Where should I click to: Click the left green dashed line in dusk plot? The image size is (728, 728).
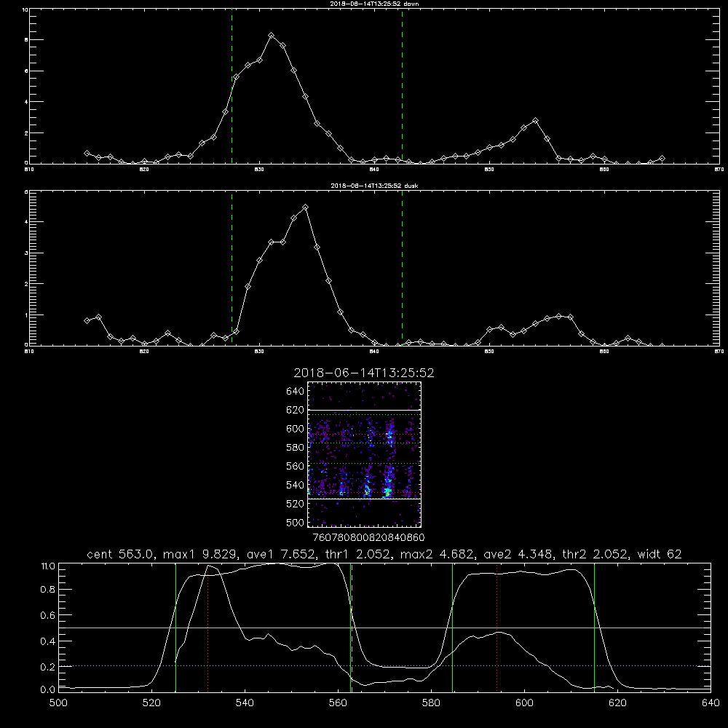[x=232, y=269]
